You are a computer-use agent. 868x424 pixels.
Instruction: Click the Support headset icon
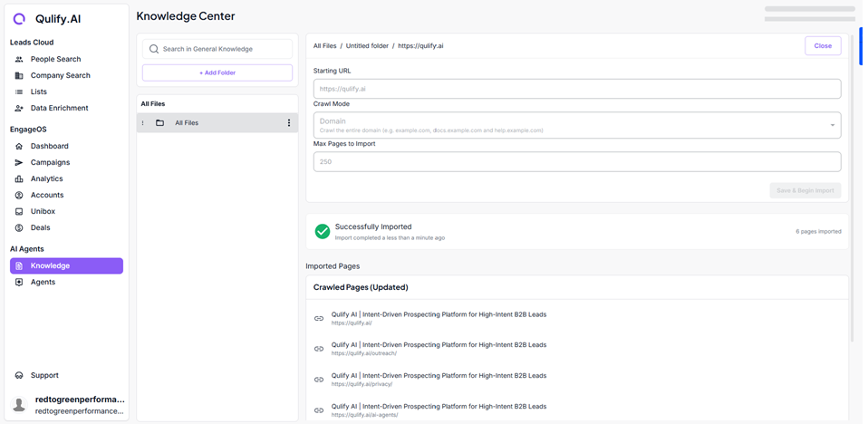pyautogui.click(x=19, y=375)
